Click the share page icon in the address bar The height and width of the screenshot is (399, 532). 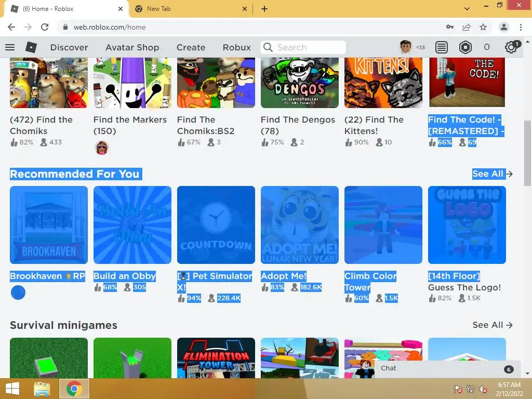pos(467,27)
